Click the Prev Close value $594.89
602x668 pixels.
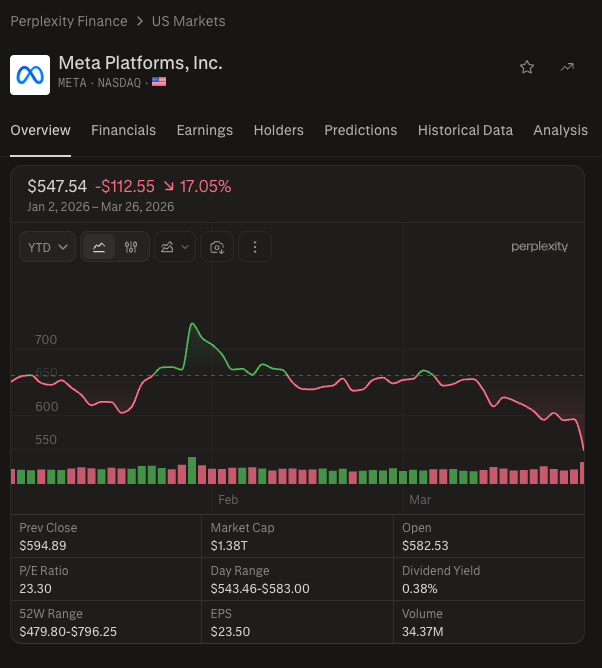pyautogui.click(x=43, y=545)
